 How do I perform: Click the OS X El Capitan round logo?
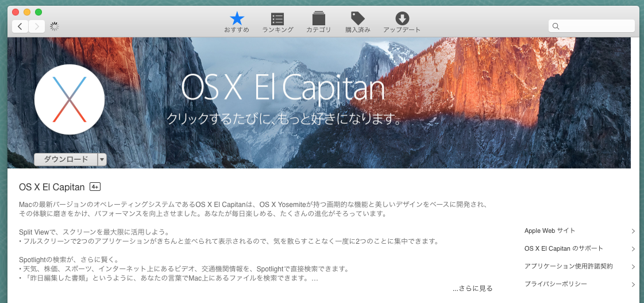click(x=70, y=99)
